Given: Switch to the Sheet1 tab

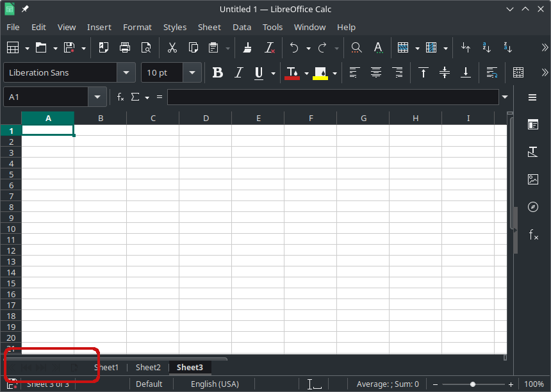Looking at the screenshot, I should [106, 368].
